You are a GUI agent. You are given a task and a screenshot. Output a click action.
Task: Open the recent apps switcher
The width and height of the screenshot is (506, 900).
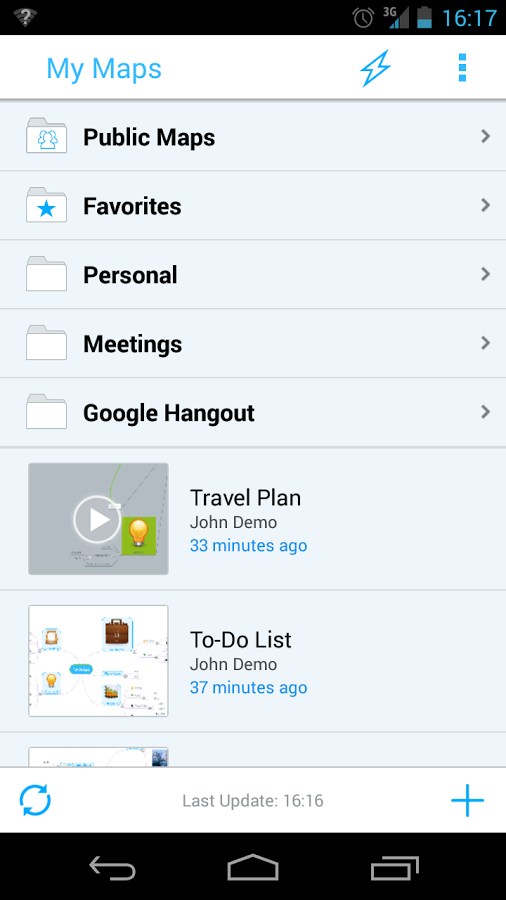(394, 867)
